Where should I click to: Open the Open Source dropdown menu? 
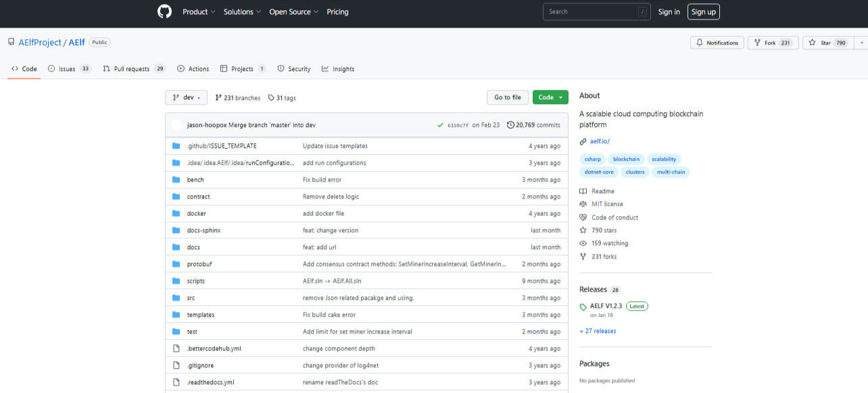[293, 11]
